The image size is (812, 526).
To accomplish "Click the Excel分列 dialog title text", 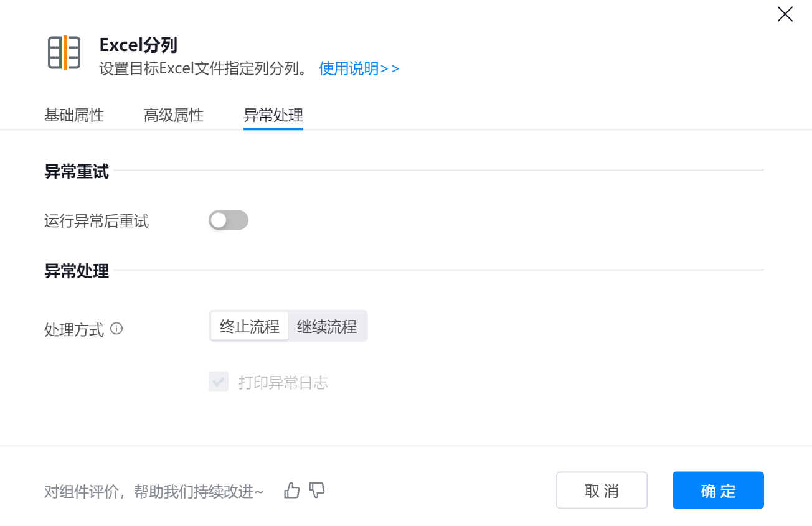I will (138, 45).
